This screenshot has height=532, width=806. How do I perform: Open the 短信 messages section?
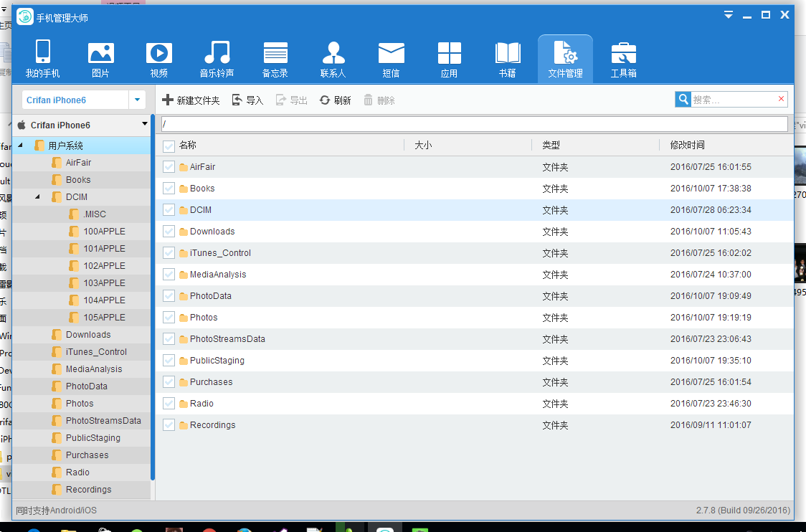click(x=392, y=59)
